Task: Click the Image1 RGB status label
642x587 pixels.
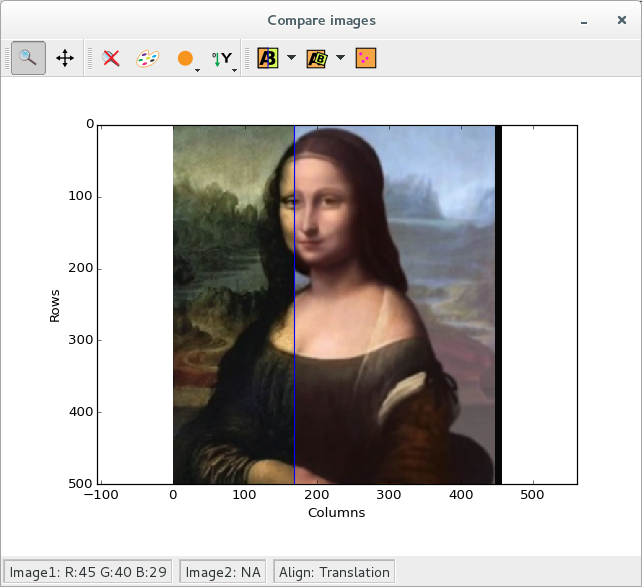Action: [x=88, y=572]
